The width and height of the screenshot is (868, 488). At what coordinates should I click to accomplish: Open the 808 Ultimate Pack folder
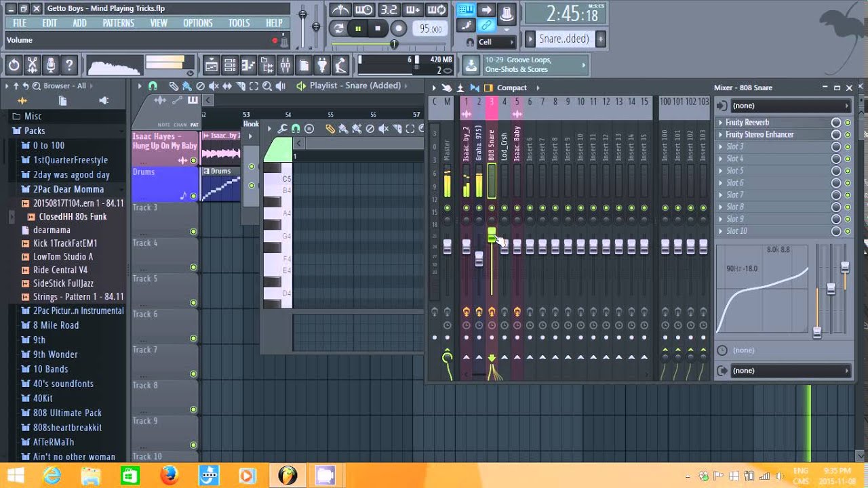point(67,413)
